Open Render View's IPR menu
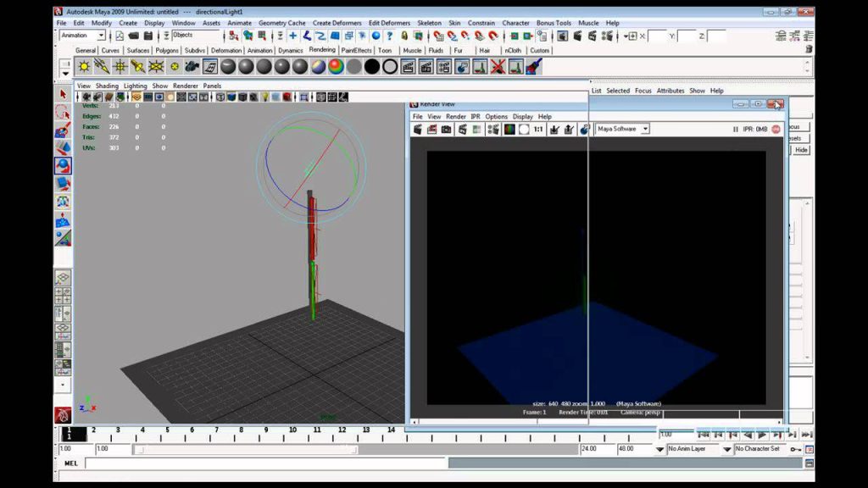The height and width of the screenshot is (488, 868). 475,117
